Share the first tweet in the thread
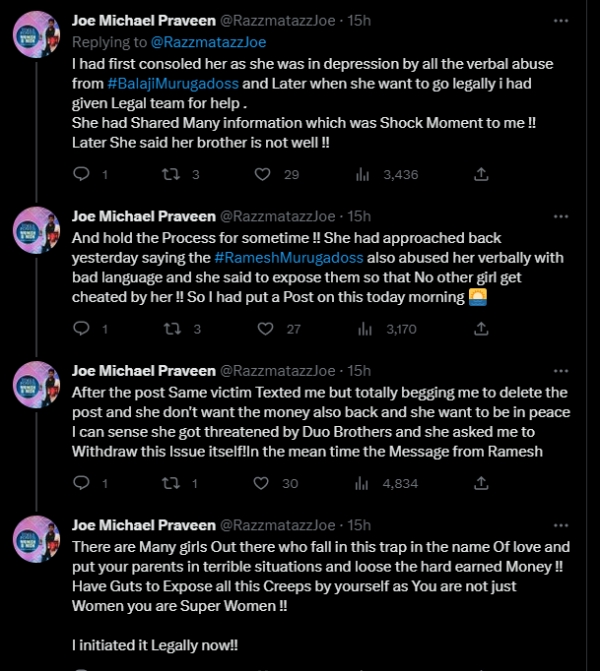 pyautogui.click(x=481, y=174)
